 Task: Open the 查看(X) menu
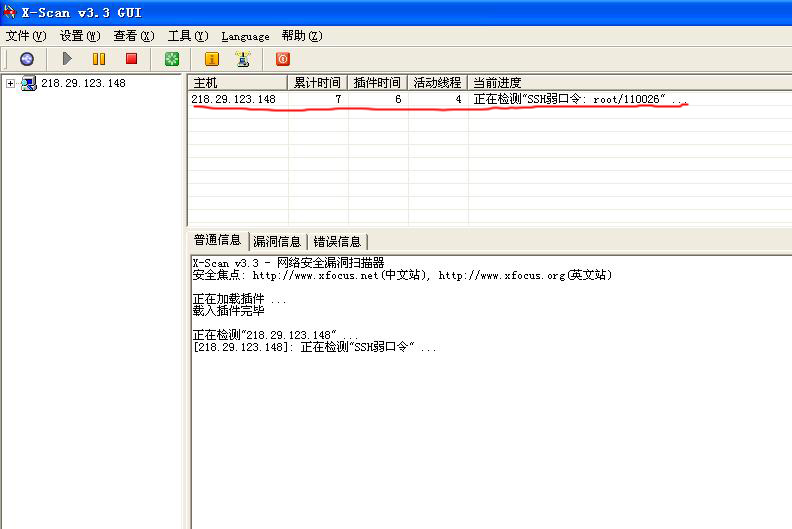coord(133,36)
